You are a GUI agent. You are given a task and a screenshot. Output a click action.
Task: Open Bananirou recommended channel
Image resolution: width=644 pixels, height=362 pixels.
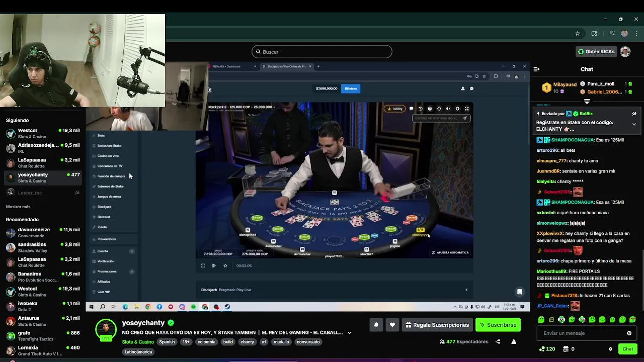42,277
